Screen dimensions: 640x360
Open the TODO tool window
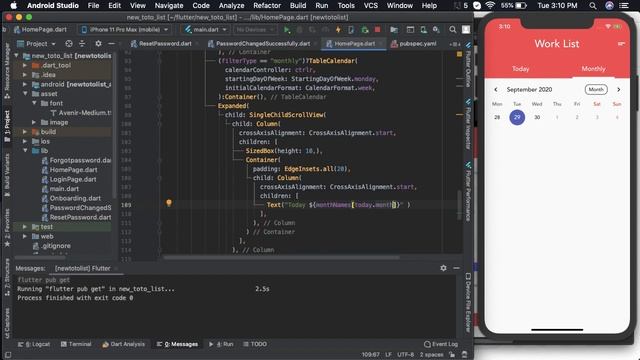[255, 344]
